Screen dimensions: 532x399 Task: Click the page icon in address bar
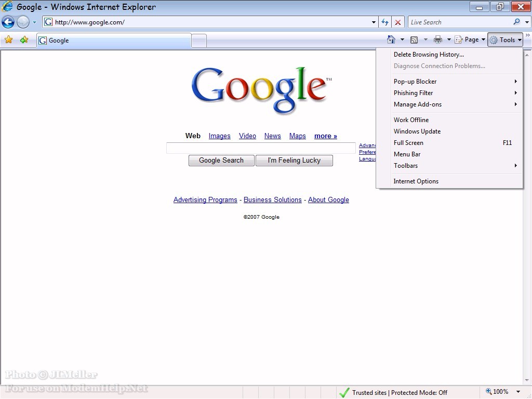[48, 22]
